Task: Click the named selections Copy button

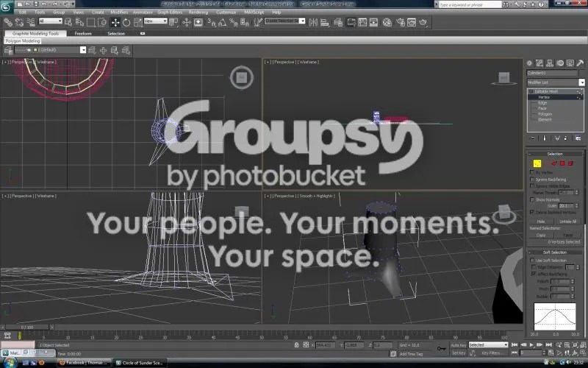Action: 541,235
